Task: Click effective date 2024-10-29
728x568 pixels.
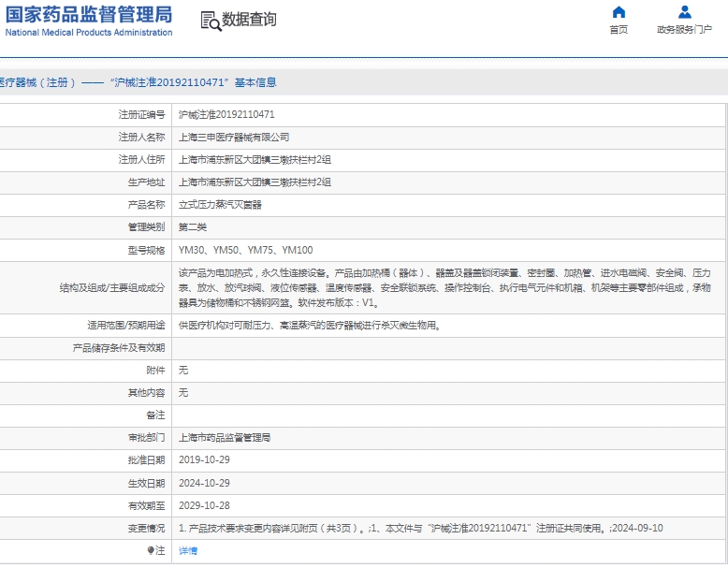Action: point(204,484)
